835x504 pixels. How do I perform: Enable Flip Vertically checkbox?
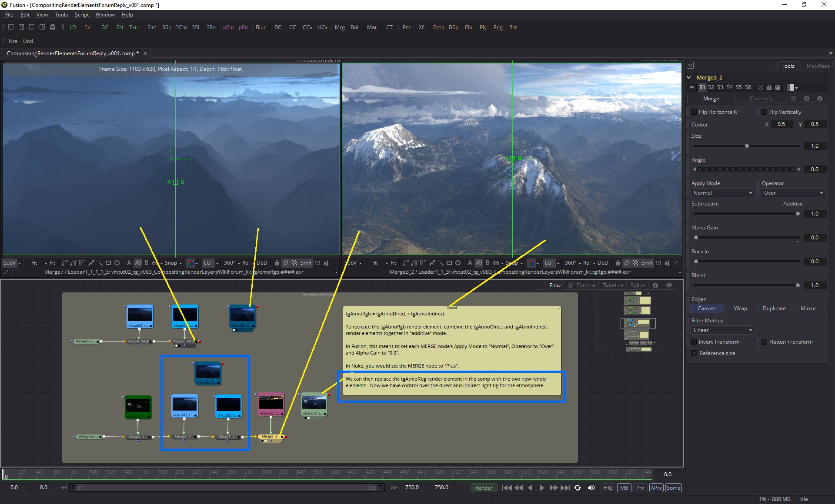[764, 112]
